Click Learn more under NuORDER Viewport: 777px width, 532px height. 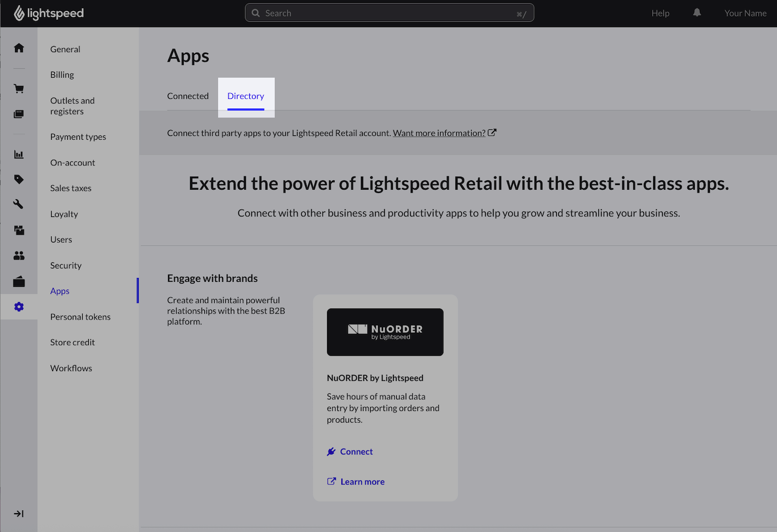coord(362,481)
